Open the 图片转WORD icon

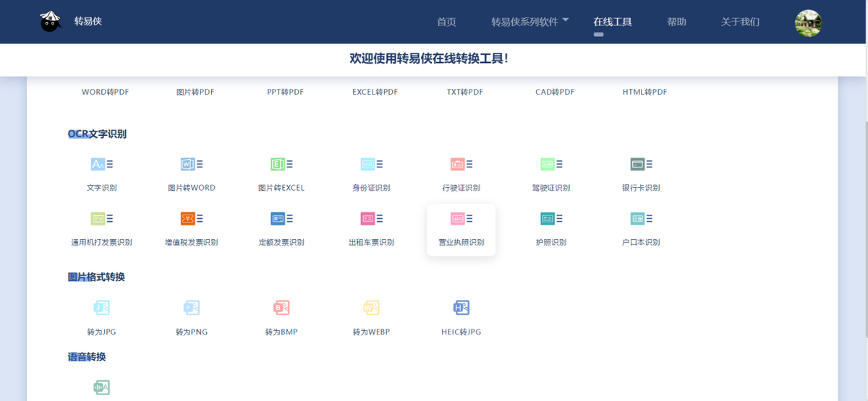point(192,165)
